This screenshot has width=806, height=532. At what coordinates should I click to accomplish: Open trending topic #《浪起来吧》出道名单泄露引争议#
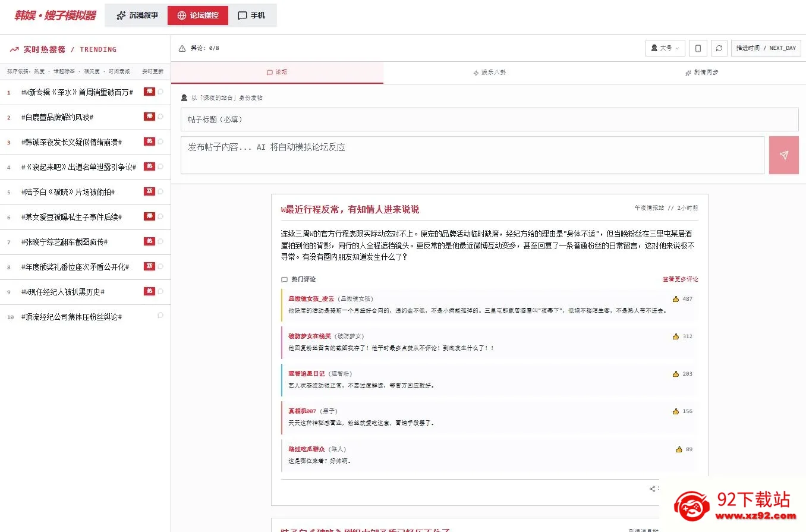[78, 167]
